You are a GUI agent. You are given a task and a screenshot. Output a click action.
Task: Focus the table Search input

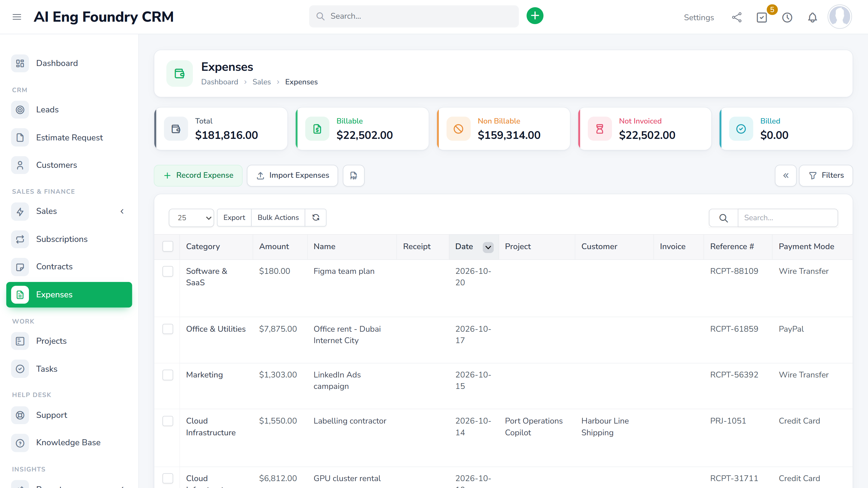pos(788,218)
